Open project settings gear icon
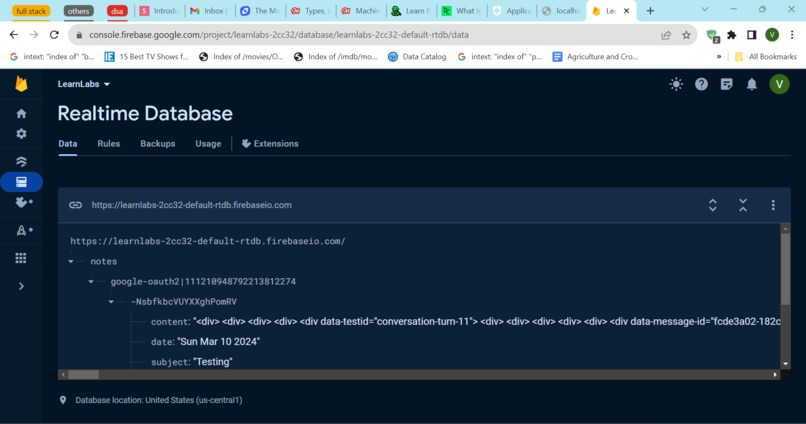The image size is (806, 424). click(21, 134)
